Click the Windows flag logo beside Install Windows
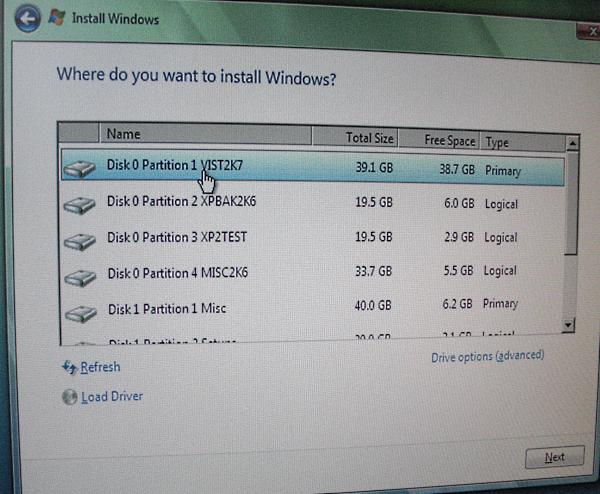Image resolution: width=600 pixels, height=494 pixels. tap(57, 17)
